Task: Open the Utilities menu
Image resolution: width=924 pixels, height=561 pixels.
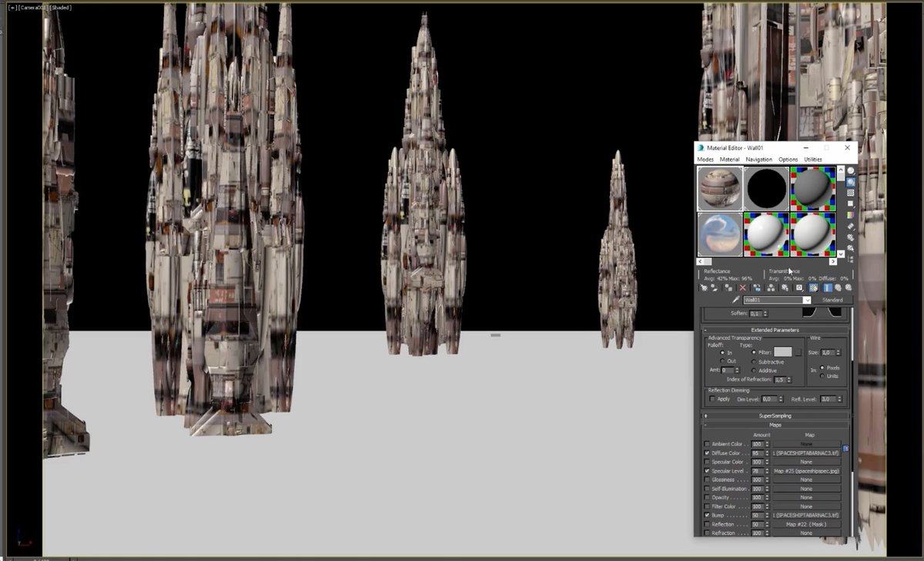Action: click(x=813, y=160)
